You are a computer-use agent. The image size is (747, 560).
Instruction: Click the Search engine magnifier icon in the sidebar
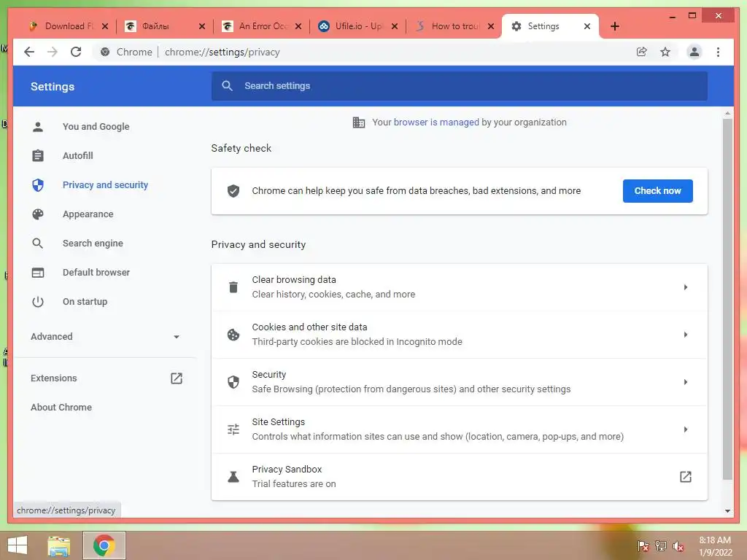point(38,244)
